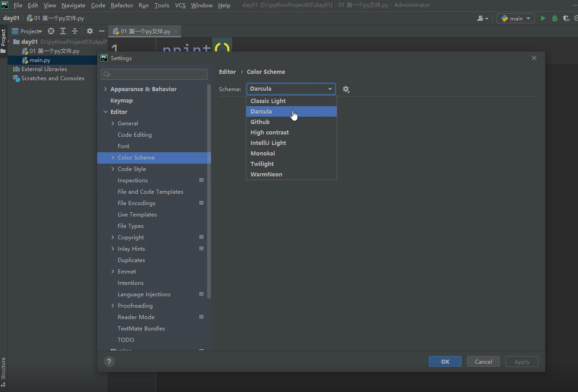Open the VCS menu
The image size is (578, 392).
tap(180, 5)
